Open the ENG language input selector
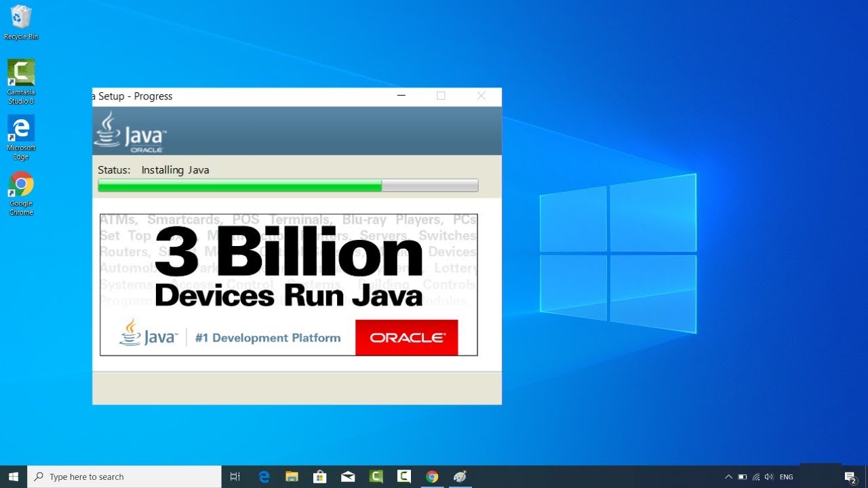This screenshot has height=488, width=868. [x=785, y=476]
